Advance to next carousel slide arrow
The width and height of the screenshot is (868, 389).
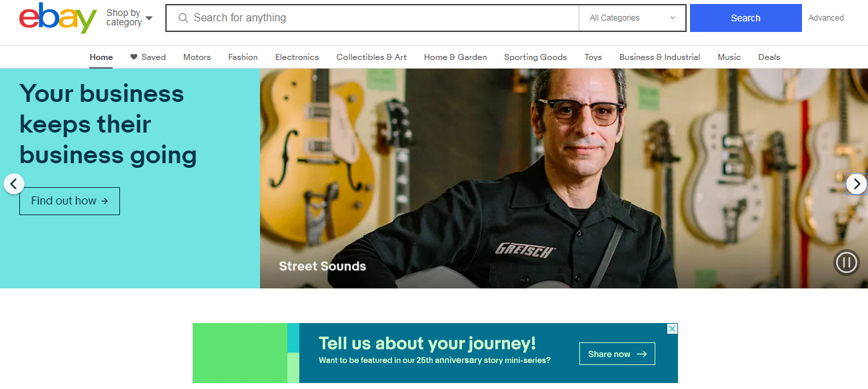(x=857, y=184)
